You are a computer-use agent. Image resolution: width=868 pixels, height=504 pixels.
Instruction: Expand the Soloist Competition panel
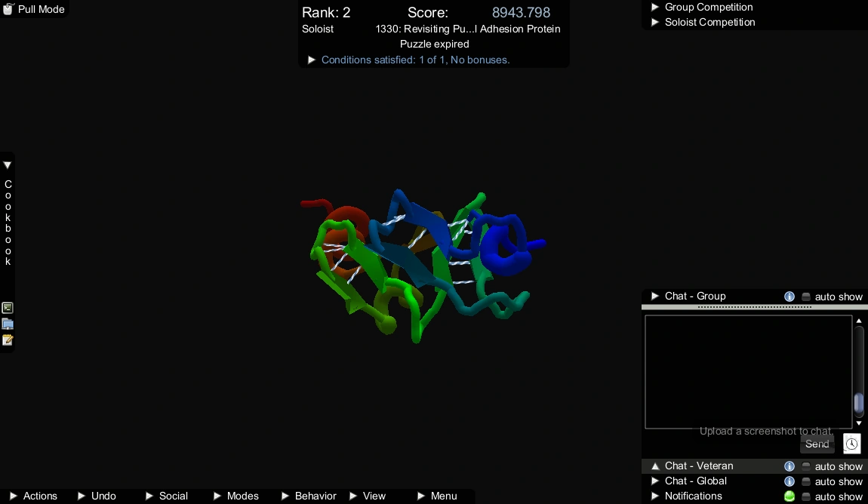click(655, 22)
